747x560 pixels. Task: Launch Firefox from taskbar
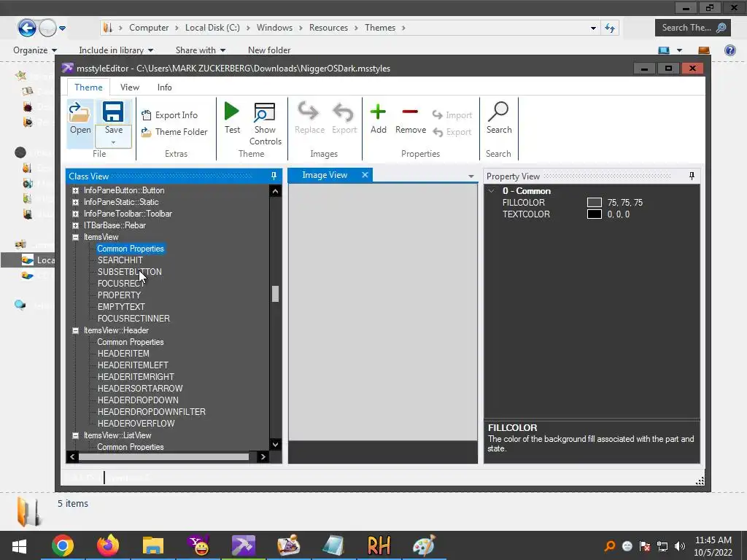pos(108,546)
